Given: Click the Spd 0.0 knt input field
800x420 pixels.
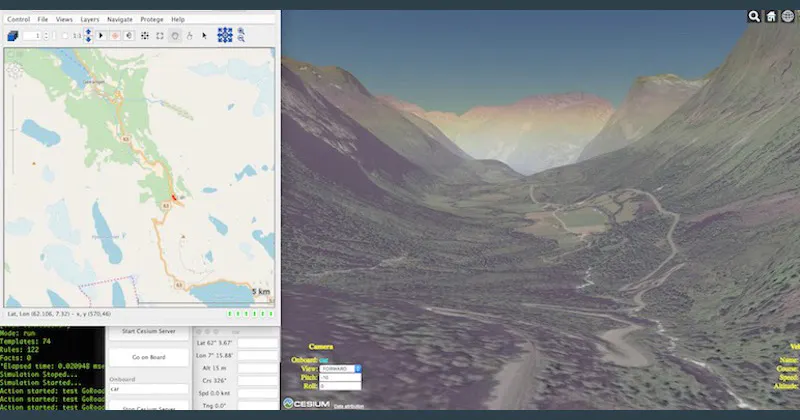Looking at the screenshot, I should [258, 393].
